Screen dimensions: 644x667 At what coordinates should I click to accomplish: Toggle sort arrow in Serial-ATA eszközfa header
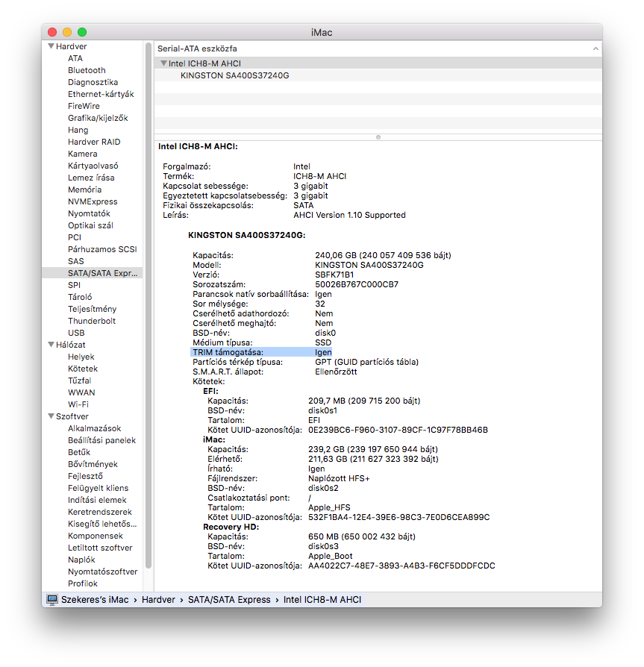click(595, 49)
